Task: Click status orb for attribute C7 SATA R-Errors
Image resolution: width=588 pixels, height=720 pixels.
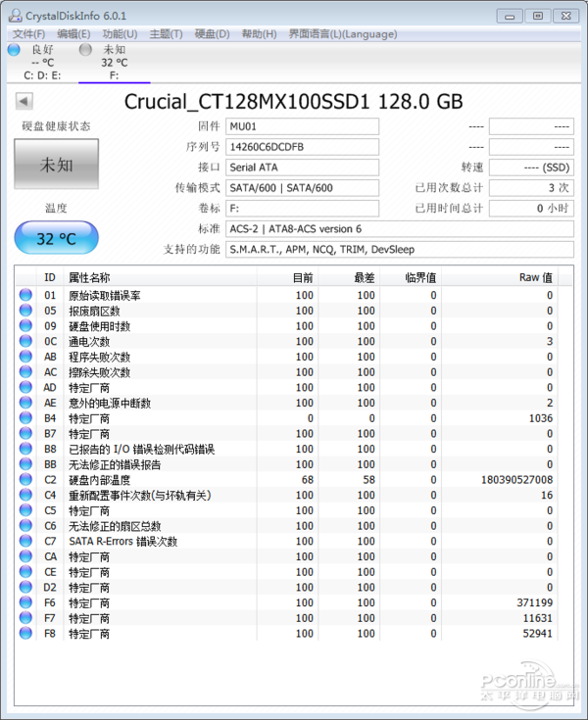Action: [25, 541]
